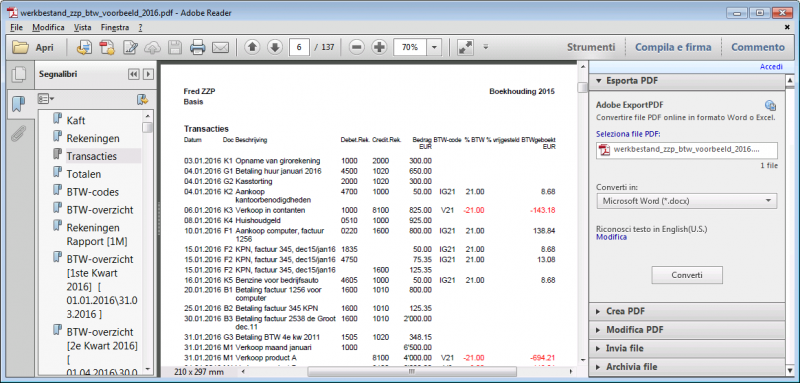Select BTW-overzicht 2e Kwart 2016 bookmark
The width and height of the screenshot is (800, 383).
point(102,352)
